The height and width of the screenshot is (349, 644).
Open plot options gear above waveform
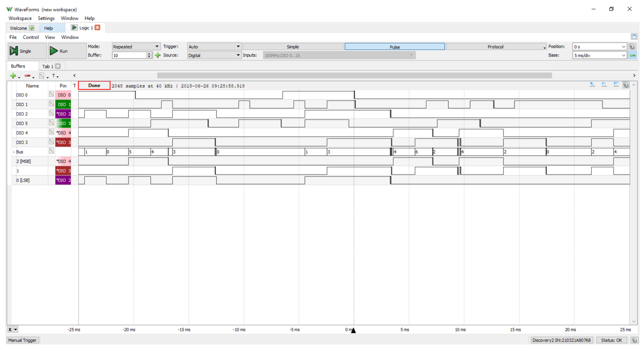tap(626, 85)
